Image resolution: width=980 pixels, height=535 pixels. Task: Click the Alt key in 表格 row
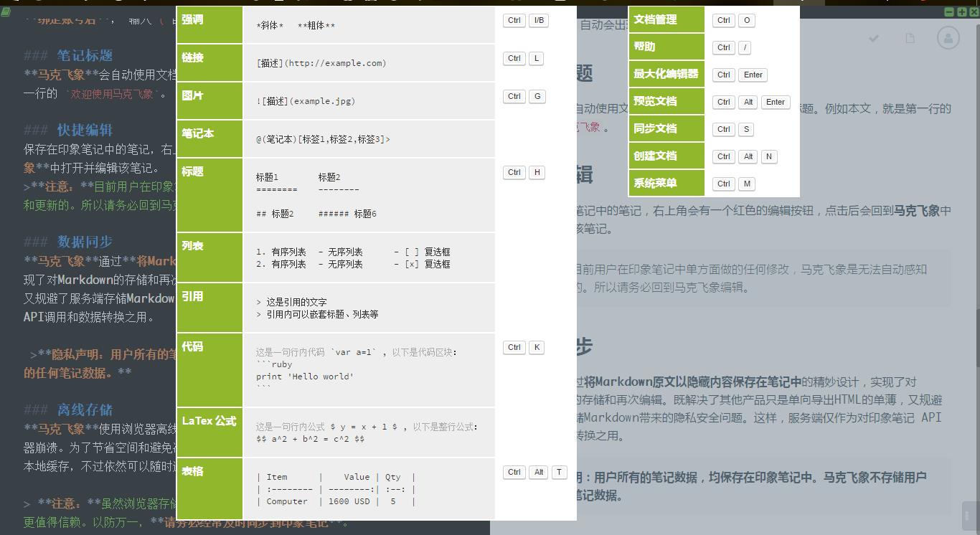tap(539, 472)
